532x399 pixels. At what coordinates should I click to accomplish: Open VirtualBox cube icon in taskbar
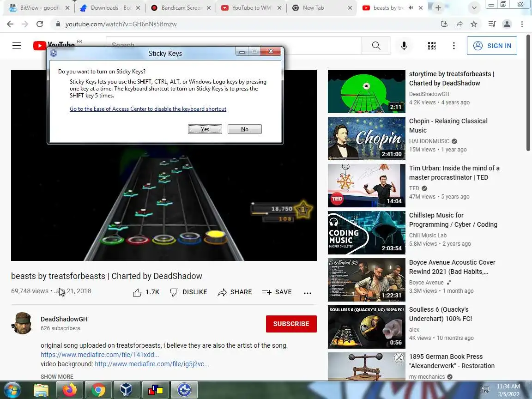coord(127,390)
